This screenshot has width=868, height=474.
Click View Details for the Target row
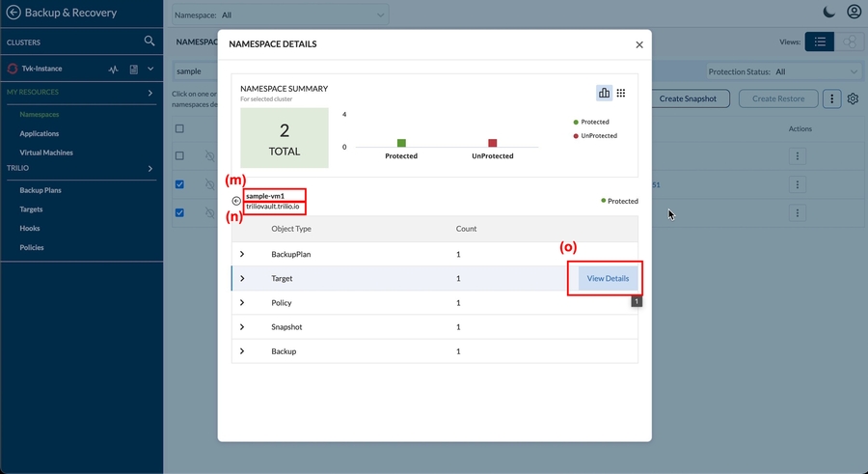click(x=608, y=278)
